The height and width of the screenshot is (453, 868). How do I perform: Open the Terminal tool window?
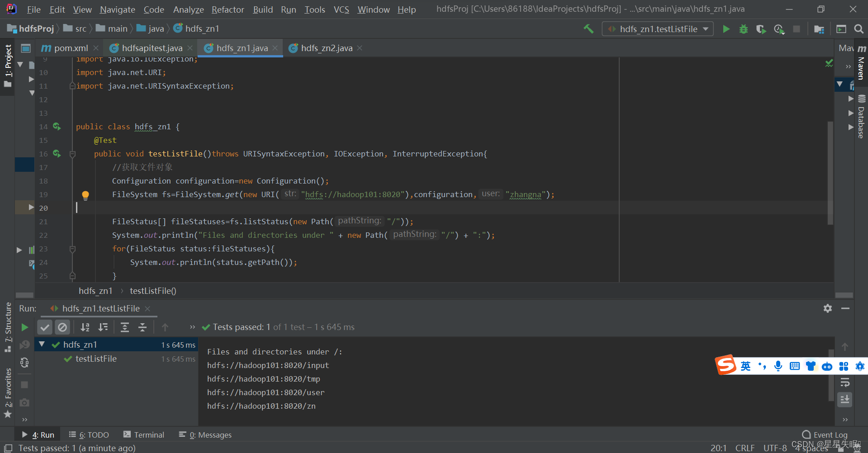tap(149, 434)
